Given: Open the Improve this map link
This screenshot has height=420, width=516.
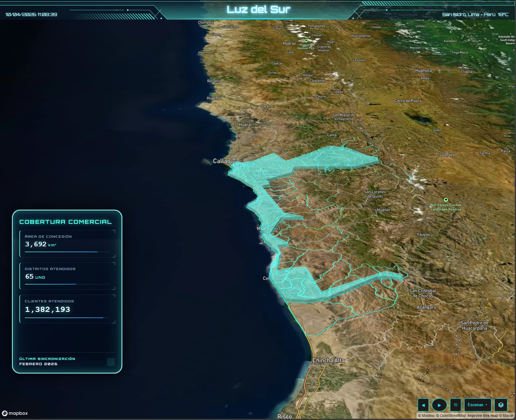Looking at the screenshot, I should [482, 416].
